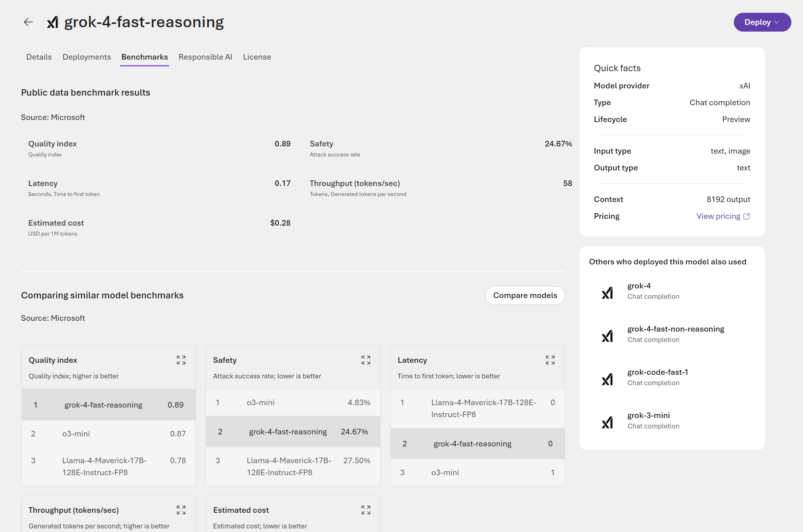The height and width of the screenshot is (532, 803).
Task: Expand the Safety benchmark chart
Action: (366, 360)
